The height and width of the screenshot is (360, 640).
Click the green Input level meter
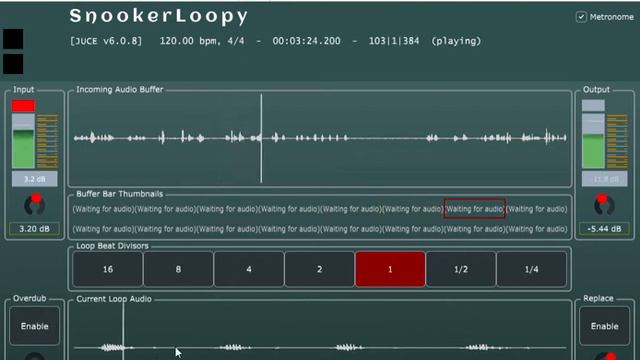tap(23, 141)
